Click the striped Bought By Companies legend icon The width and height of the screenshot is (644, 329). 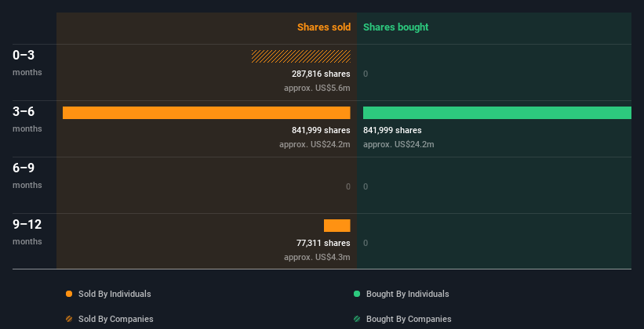pos(357,319)
